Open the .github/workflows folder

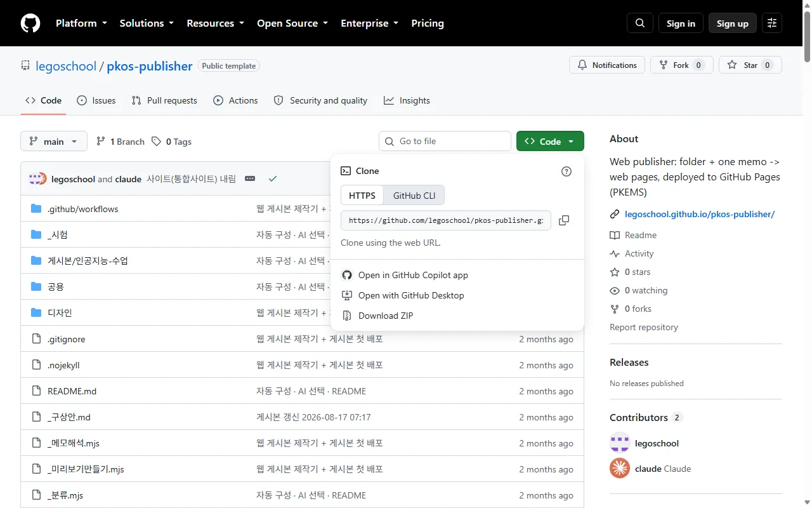click(82, 209)
